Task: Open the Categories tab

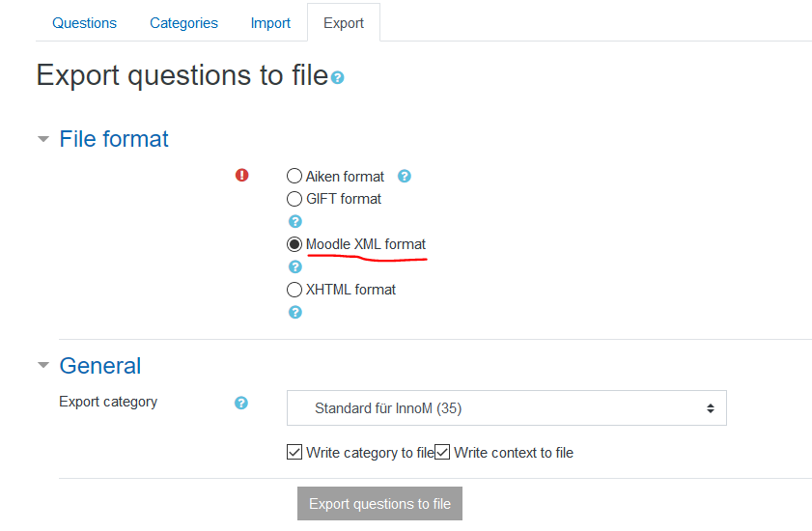Action: [183, 23]
